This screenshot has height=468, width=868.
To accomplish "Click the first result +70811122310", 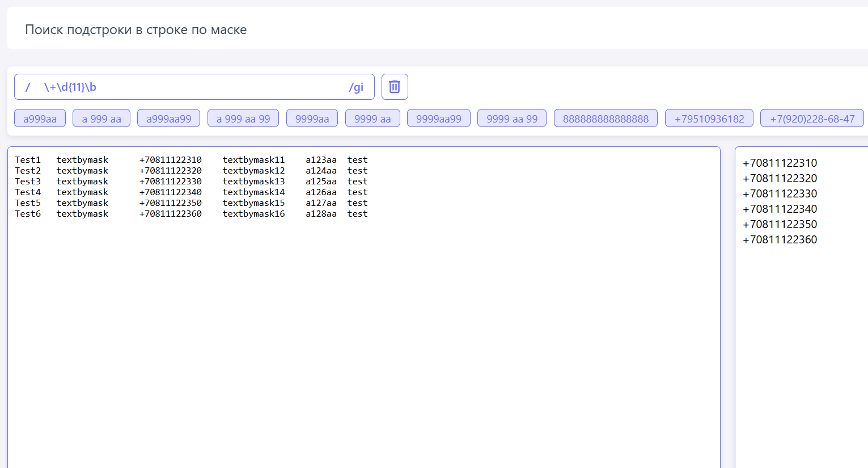I will point(780,163).
